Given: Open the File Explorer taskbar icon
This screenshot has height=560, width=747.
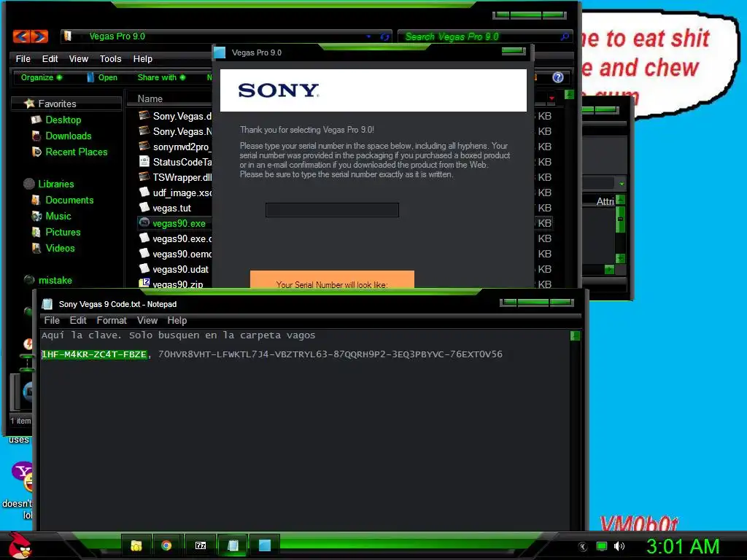Looking at the screenshot, I should (x=136, y=545).
